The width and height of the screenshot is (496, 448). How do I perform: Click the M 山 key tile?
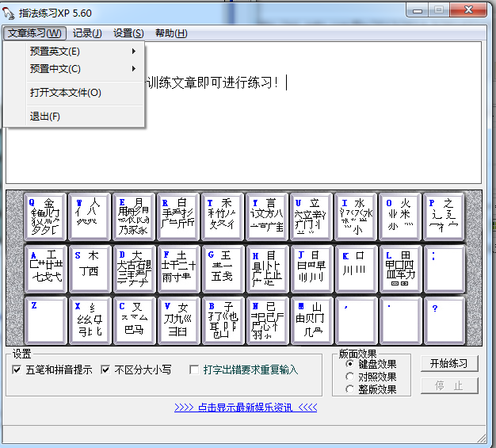[x=311, y=320]
